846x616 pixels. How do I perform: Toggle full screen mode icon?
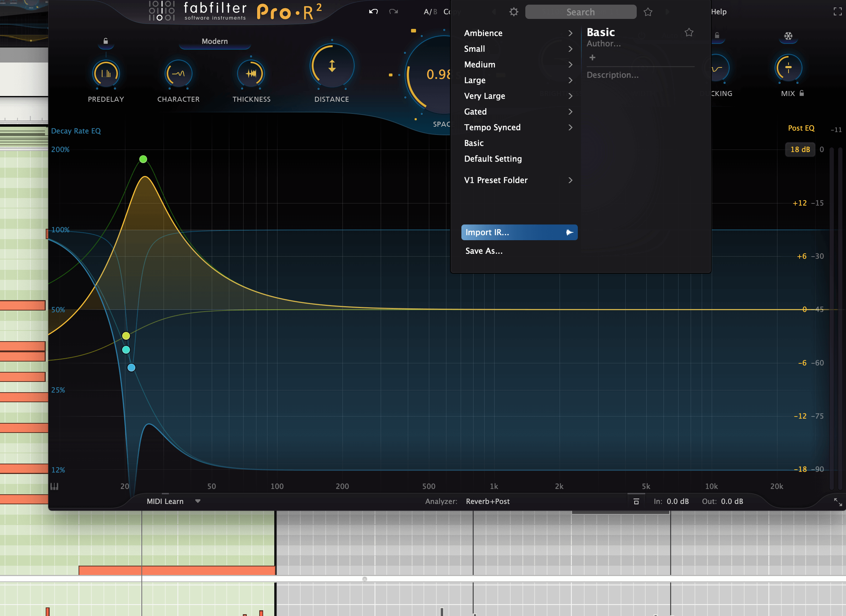(837, 12)
